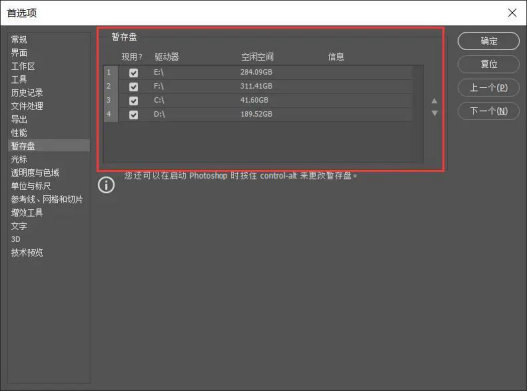Go to 历史记录 preferences
The image size is (528, 392).
(27, 93)
